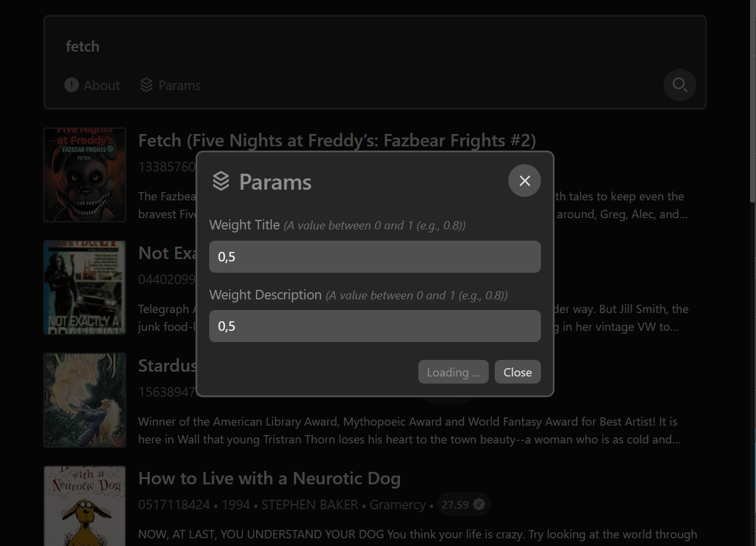The image size is (756, 546).
Task: Click the About exclamation icon
Action: [72, 85]
